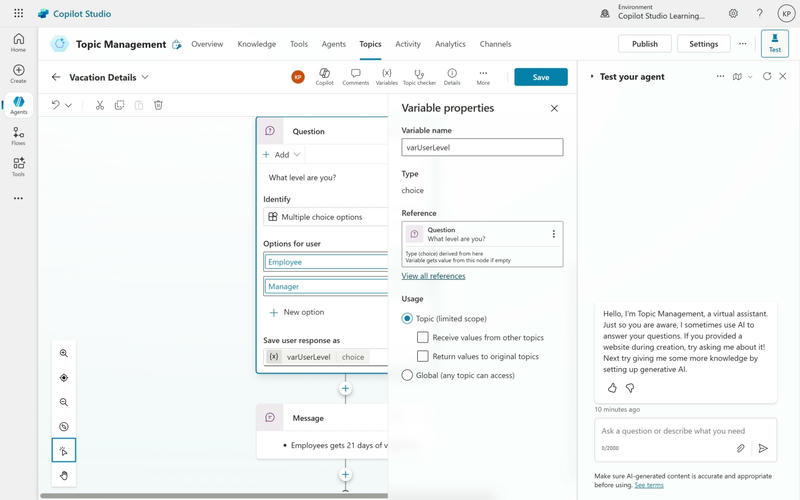Edit the Variable name field varUserLevel
This screenshot has width=800, height=500.
pos(482,147)
